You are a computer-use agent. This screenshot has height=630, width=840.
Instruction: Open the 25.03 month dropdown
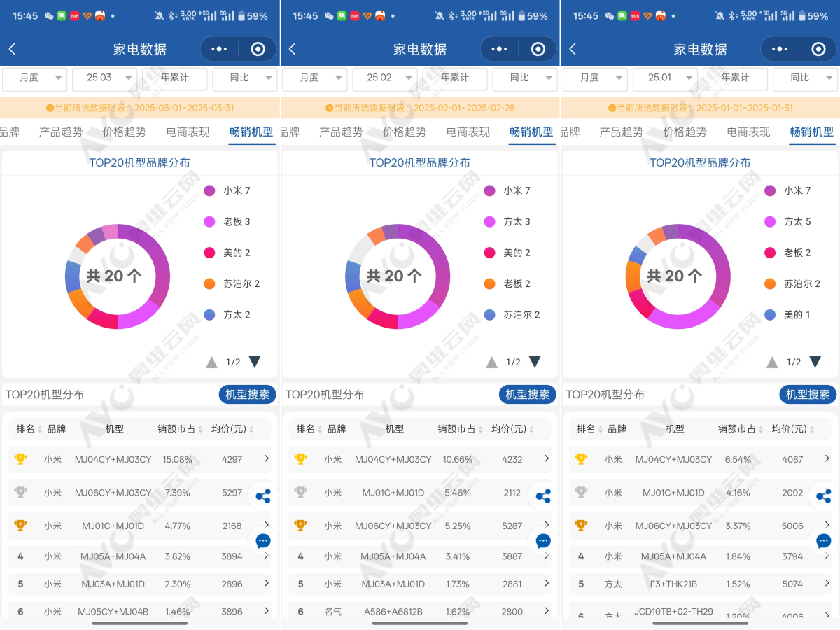pos(105,78)
